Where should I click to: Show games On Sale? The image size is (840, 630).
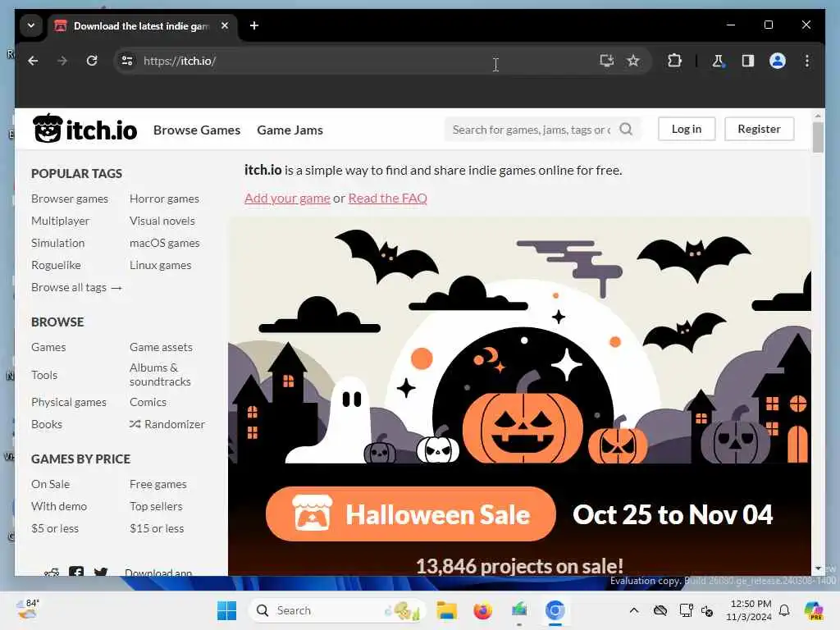[50, 484]
